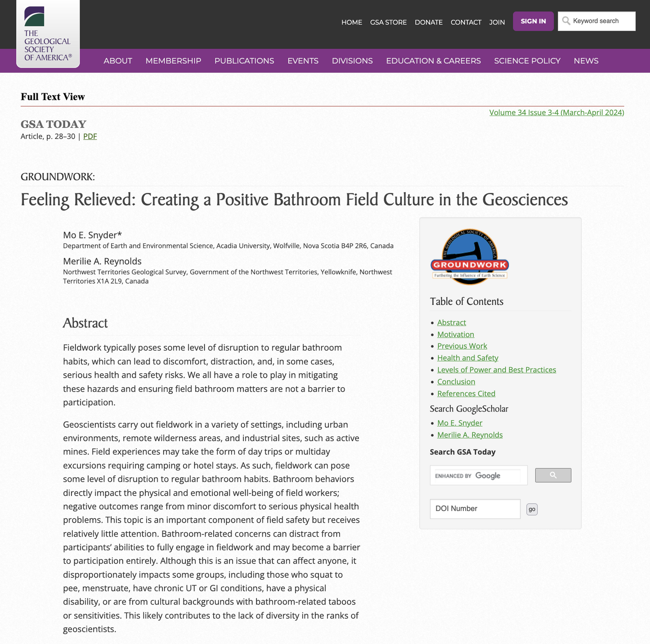Open the PUBLICATIONS menu
This screenshot has width=650, height=644.
(244, 61)
